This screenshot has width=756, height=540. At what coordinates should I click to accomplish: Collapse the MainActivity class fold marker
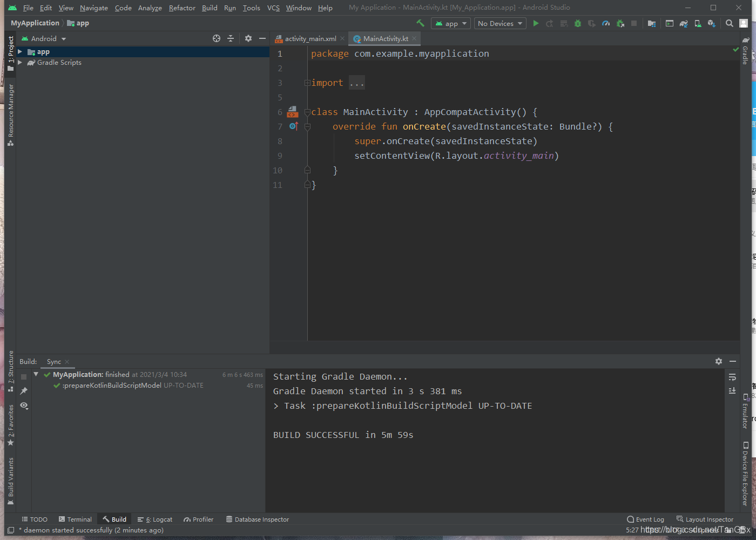tap(307, 112)
